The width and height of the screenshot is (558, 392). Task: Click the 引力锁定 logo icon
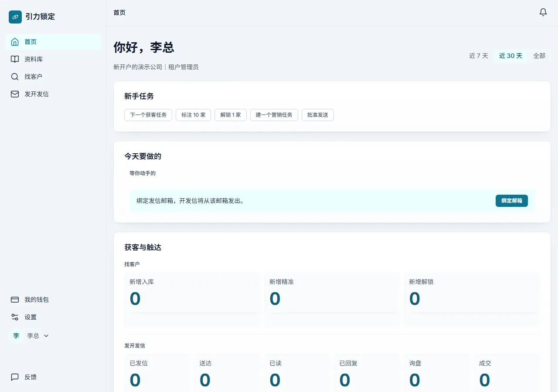[15, 17]
